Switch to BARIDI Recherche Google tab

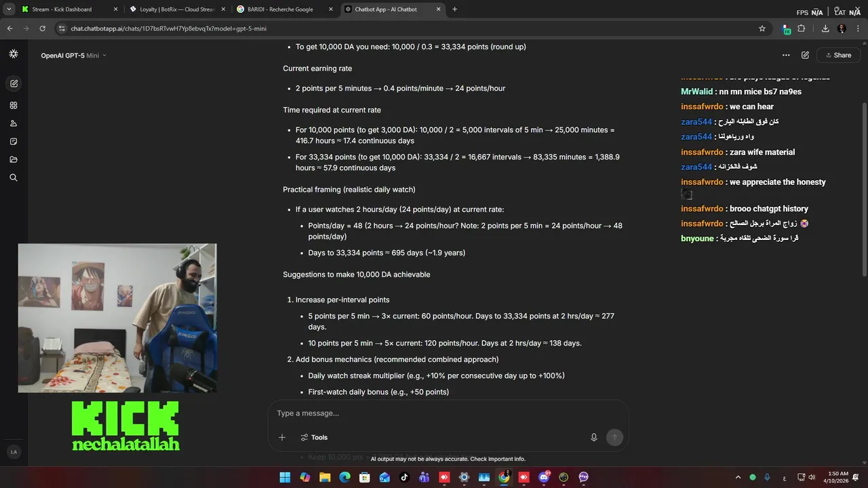click(x=285, y=9)
